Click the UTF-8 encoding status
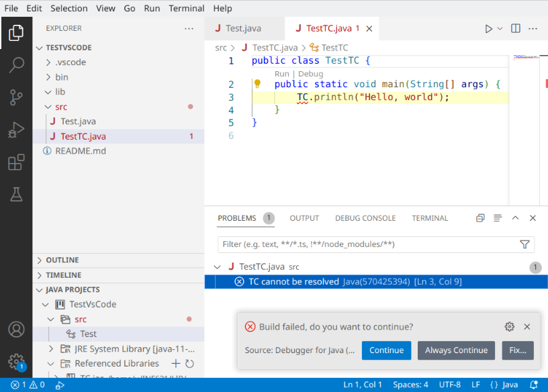The image size is (548, 392). tap(449, 385)
